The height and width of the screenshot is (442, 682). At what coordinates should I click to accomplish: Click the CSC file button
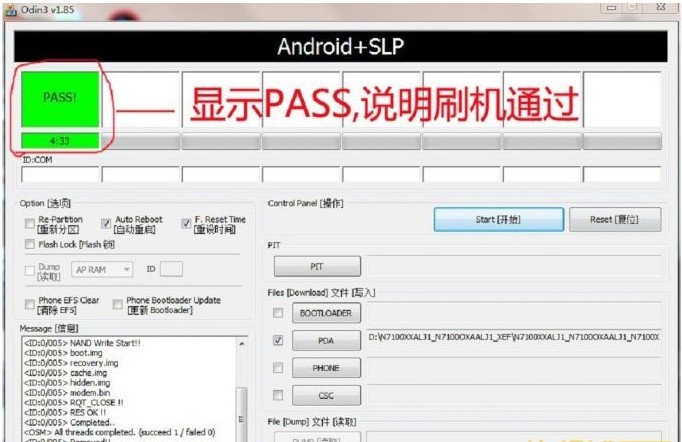point(326,395)
